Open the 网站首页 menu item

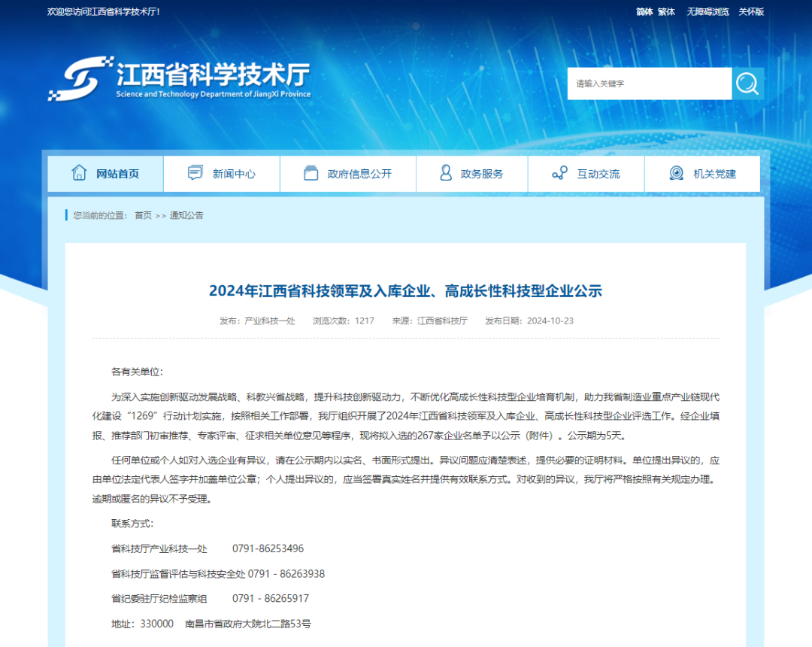[x=106, y=174]
